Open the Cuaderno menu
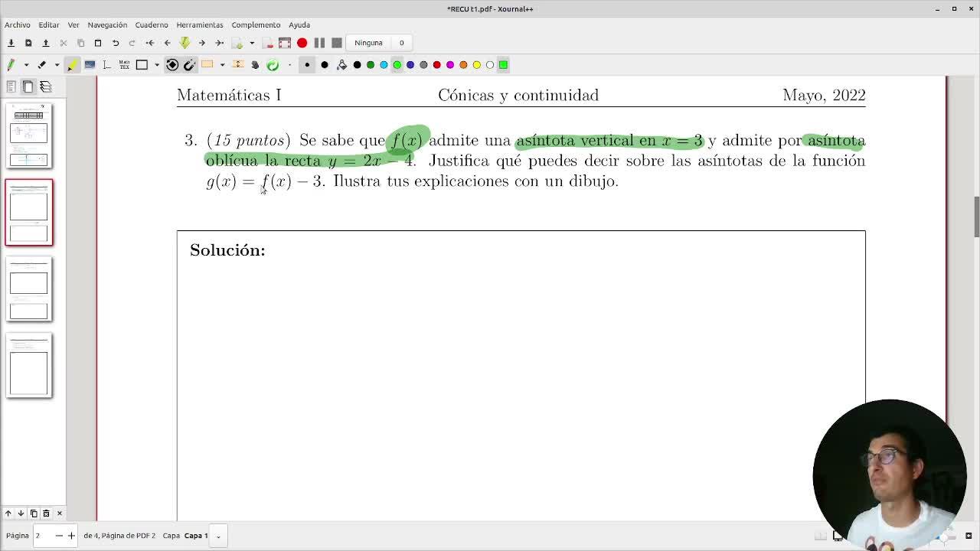Image resolution: width=980 pixels, height=551 pixels. pos(152,24)
